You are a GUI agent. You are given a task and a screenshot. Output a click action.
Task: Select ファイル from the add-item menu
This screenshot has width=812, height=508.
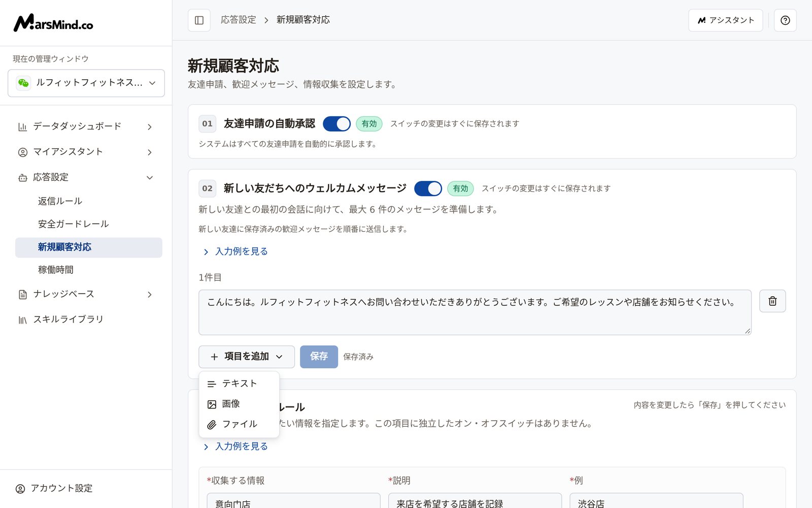pyautogui.click(x=239, y=424)
